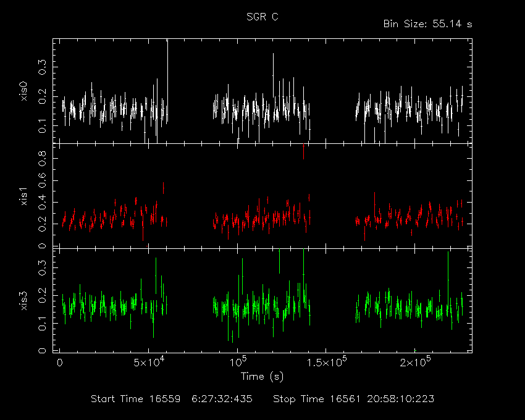The image size is (525, 420).
Task: Click the 0.1 tick label on xis3 axis
Action: click(43, 323)
